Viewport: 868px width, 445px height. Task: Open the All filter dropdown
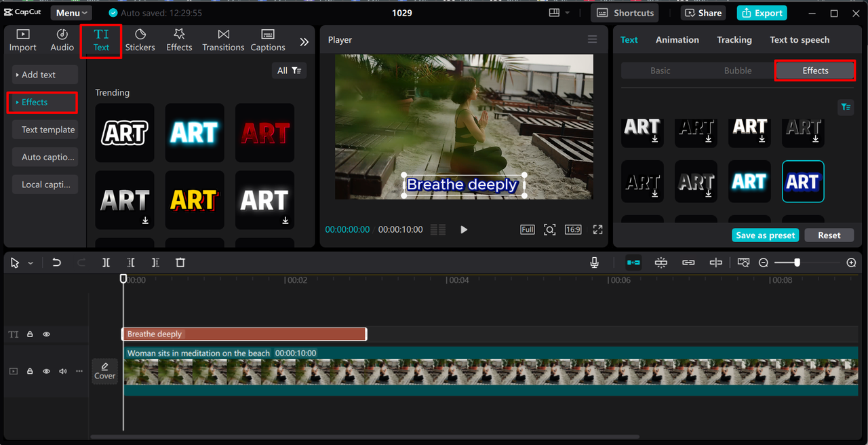289,71
